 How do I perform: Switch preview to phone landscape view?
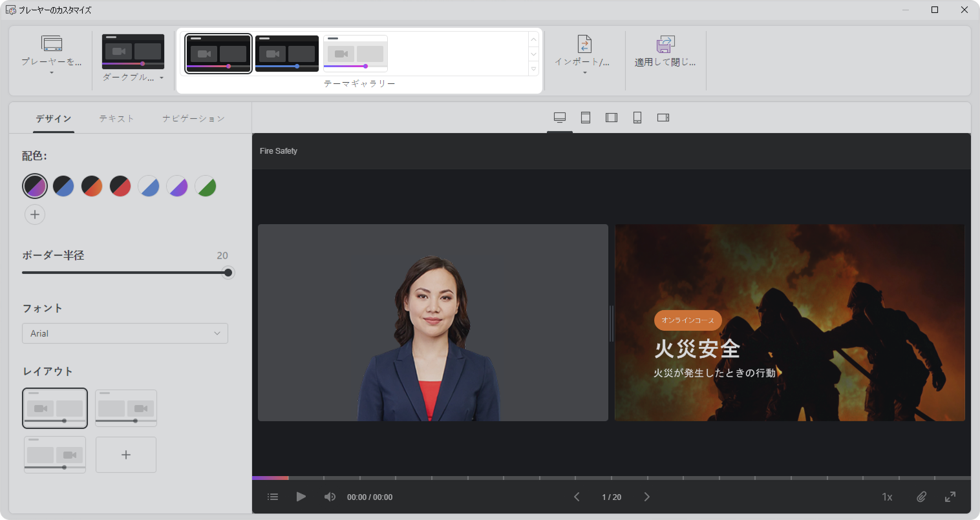coord(663,118)
